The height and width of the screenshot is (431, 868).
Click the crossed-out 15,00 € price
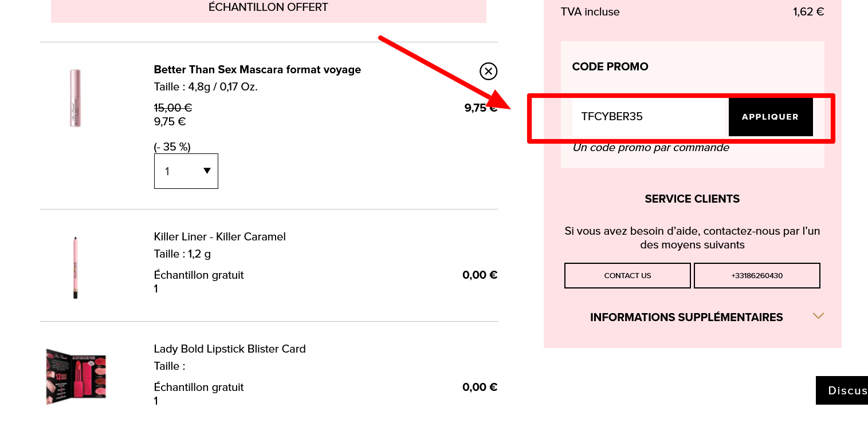pyautogui.click(x=172, y=108)
